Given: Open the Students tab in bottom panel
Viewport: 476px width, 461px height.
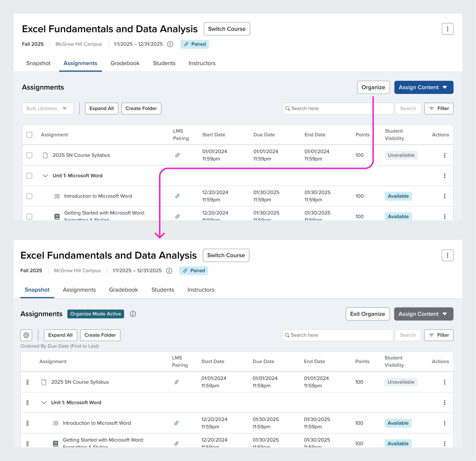Looking at the screenshot, I should pyautogui.click(x=163, y=290).
